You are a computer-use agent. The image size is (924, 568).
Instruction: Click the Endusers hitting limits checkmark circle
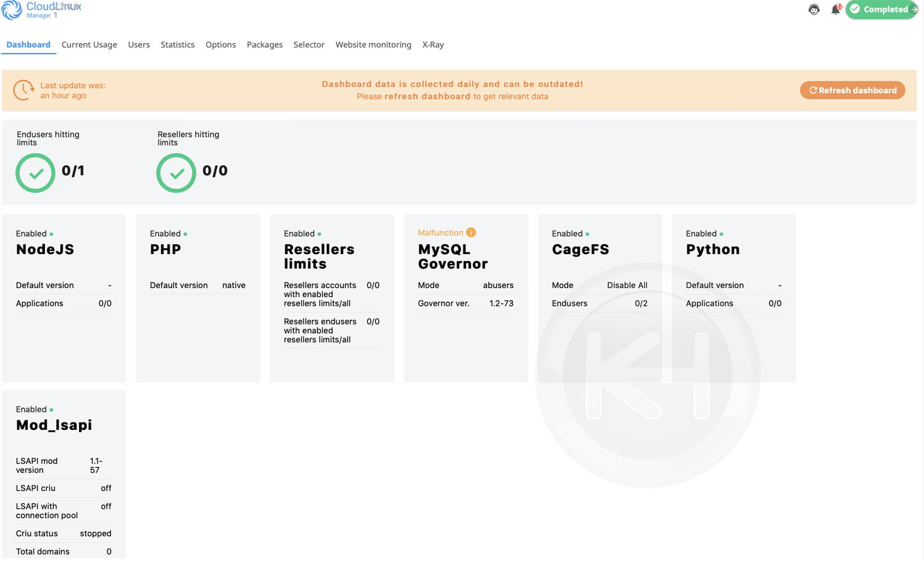35,173
